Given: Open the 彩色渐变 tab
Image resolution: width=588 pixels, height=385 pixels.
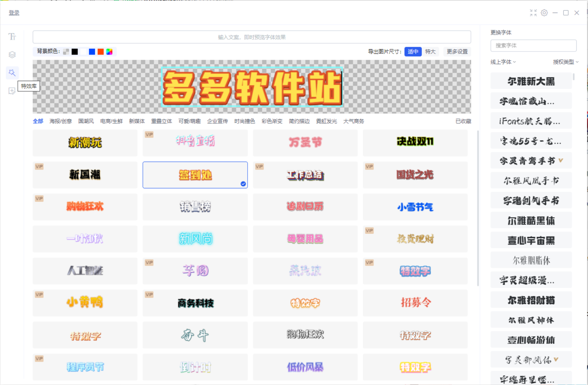Looking at the screenshot, I should coord(272,121).
